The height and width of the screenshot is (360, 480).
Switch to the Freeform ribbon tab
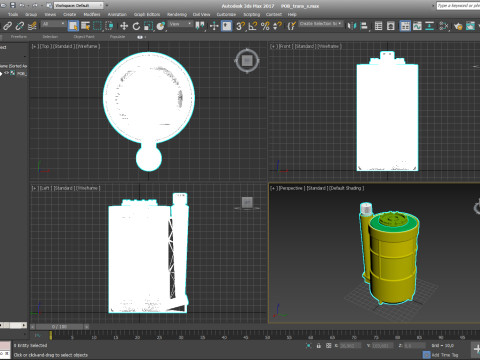click(19, 37)
